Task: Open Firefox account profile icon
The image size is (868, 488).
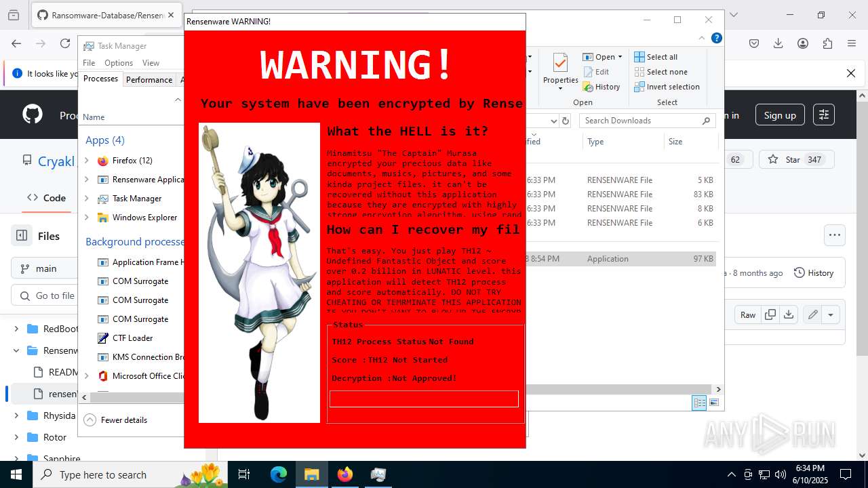Action: (803, 43)
